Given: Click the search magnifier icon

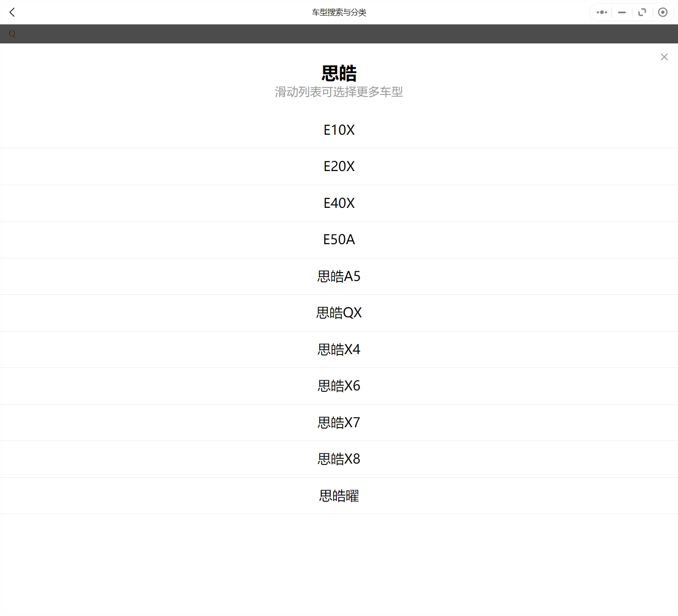Looking at the screenshot, I should pyautogui.click(x=12, y=34).
